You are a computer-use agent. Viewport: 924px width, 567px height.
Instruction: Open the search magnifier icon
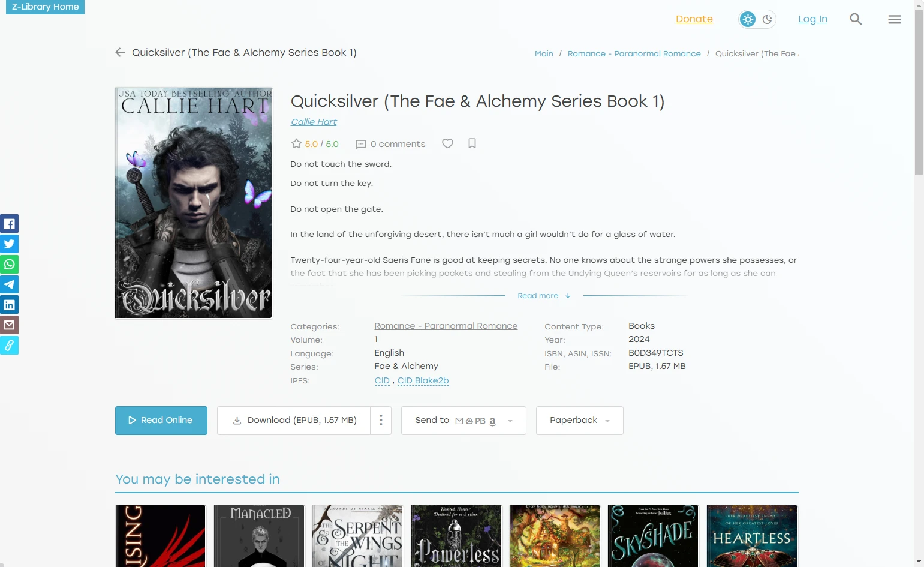(x=856, y=19)
